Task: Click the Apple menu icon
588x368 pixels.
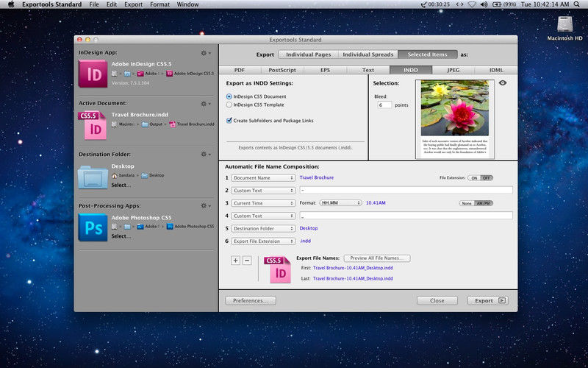Action: tap(11, 4)
